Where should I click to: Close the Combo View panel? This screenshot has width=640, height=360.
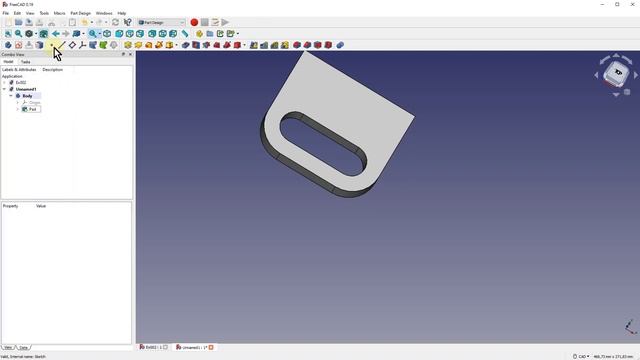[131, 54]
